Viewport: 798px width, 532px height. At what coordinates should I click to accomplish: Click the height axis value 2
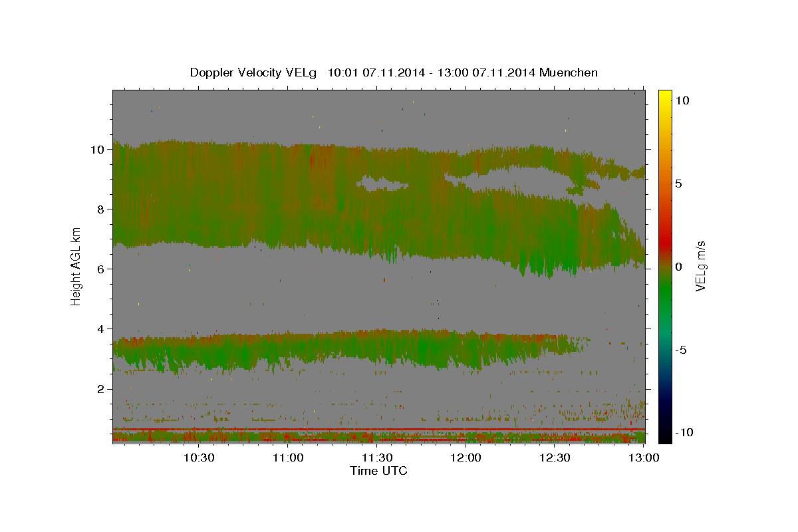pyautogui.click(x=101, y=388)
